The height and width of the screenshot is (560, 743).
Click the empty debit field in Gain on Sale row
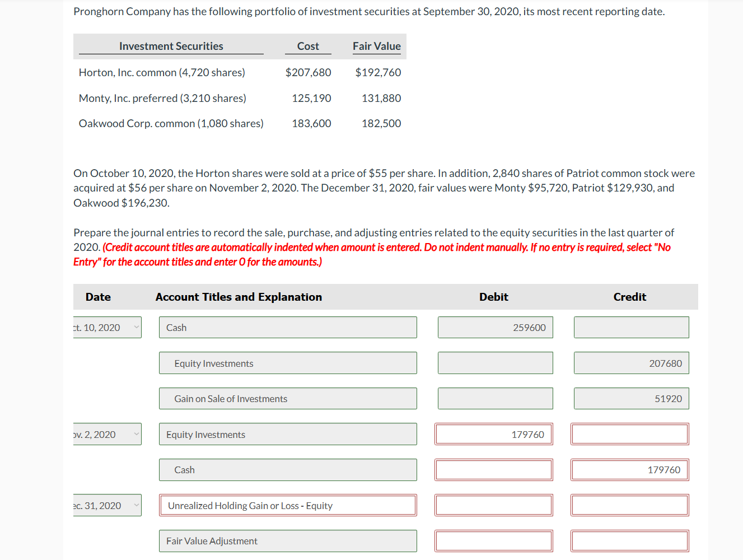[x=496, y=399]
